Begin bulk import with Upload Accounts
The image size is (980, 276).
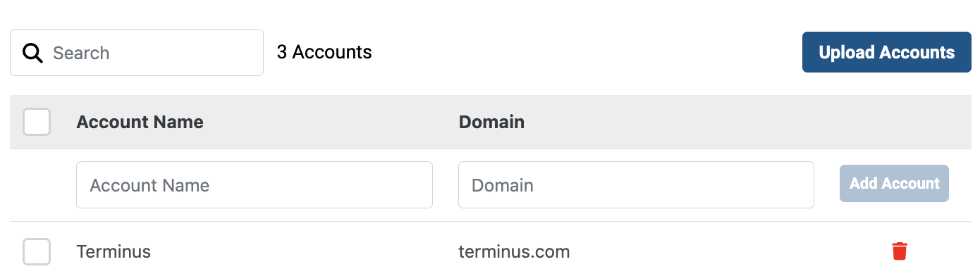pyautogui.click(x=887, y=52)
